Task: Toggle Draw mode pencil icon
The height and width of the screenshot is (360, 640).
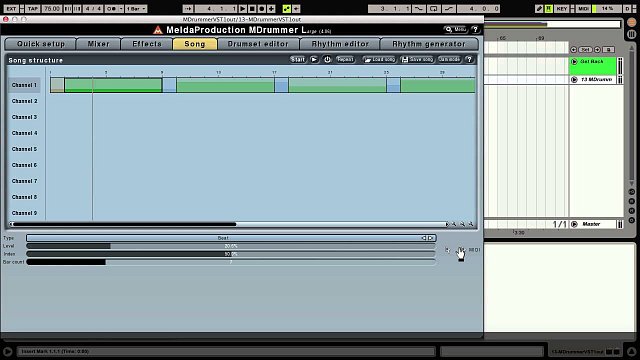Action: [x=539, y=9]
